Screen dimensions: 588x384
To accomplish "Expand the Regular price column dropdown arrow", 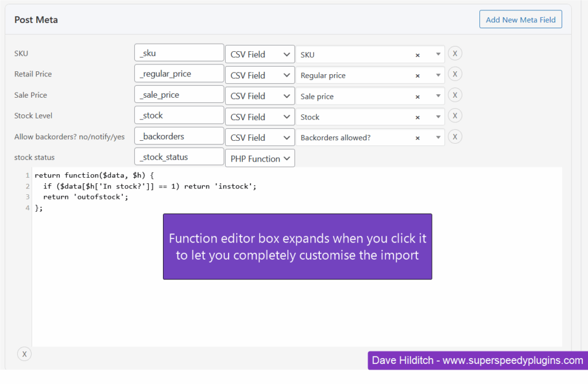I will tap(438, 76).
